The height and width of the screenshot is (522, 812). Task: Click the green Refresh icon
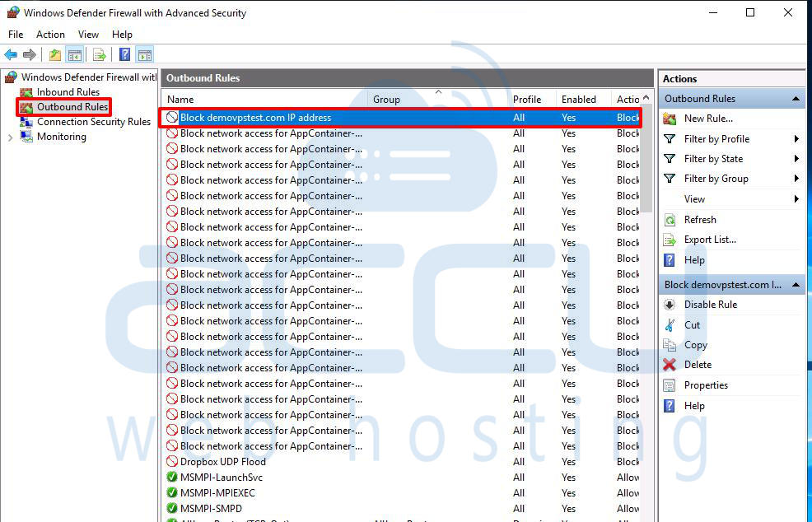[670, 220]
